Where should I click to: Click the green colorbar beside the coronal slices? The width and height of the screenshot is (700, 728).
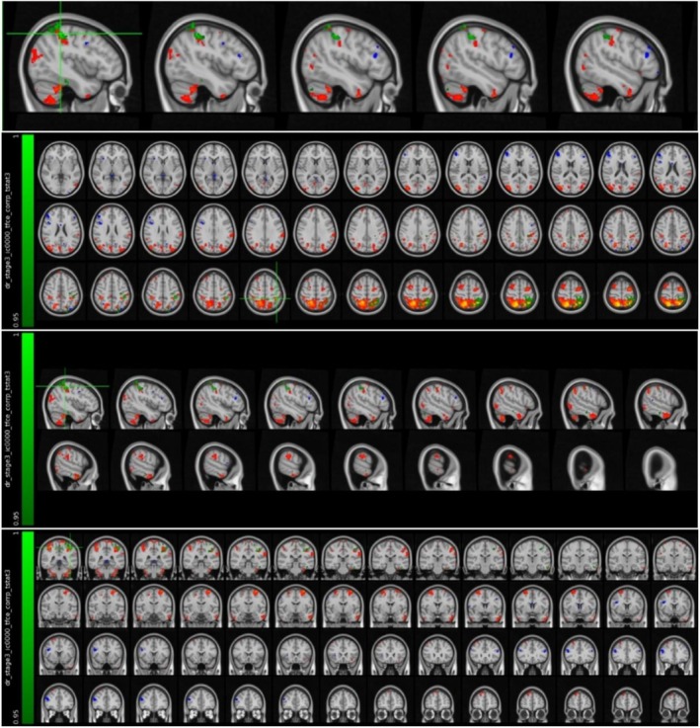[28, 627]
